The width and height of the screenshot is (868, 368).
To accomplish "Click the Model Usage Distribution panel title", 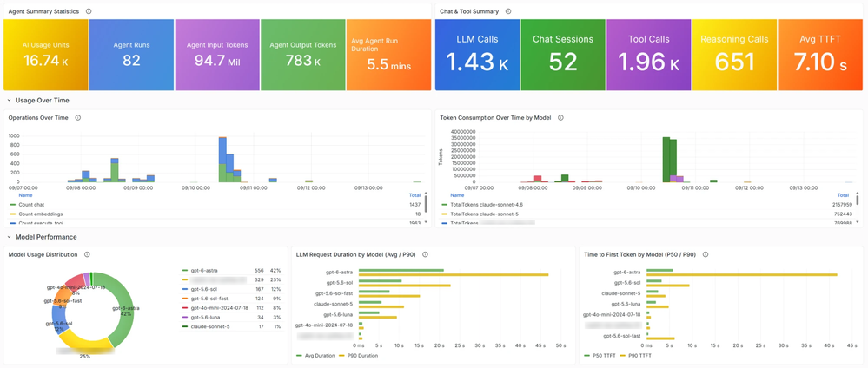I will [x=43, y=254].
